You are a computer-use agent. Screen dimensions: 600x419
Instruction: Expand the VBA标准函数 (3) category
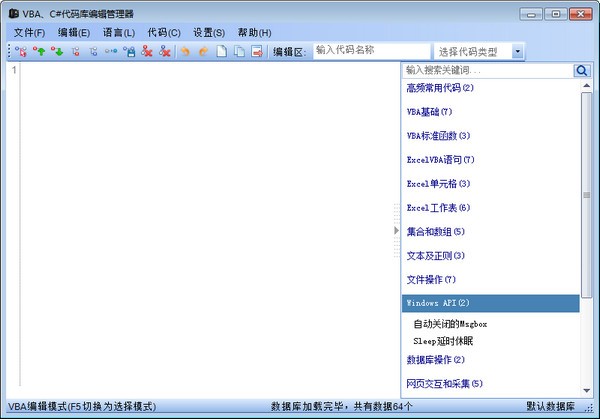coord(438,136)
